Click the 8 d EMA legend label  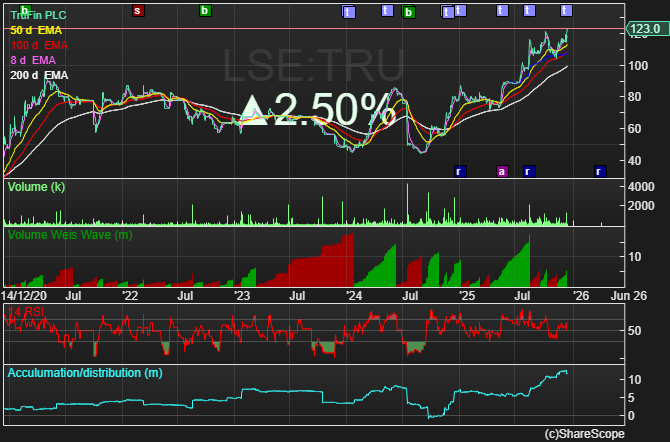click(33, 60)
